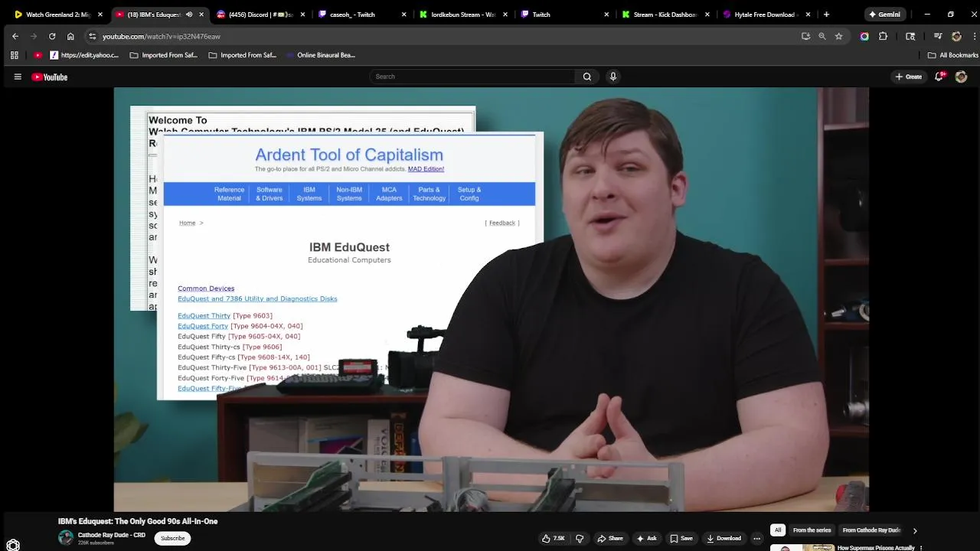Install app icon in address bar
This screenshot has width=980, height=551.
click(x=805, y=36)
